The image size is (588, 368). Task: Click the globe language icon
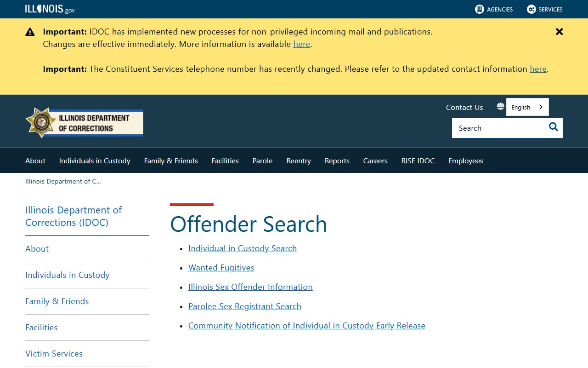[x=500, y=107]
